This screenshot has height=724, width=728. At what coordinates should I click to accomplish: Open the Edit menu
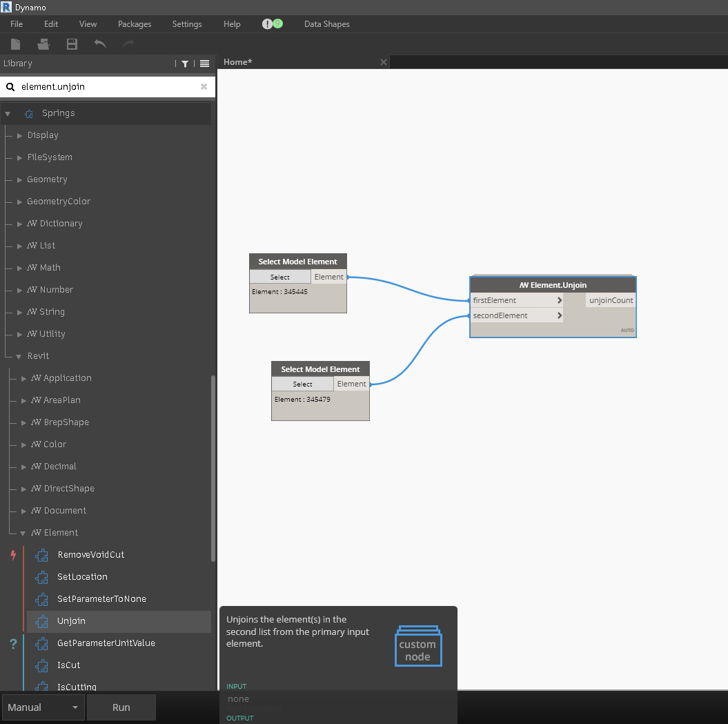(51, 24)
